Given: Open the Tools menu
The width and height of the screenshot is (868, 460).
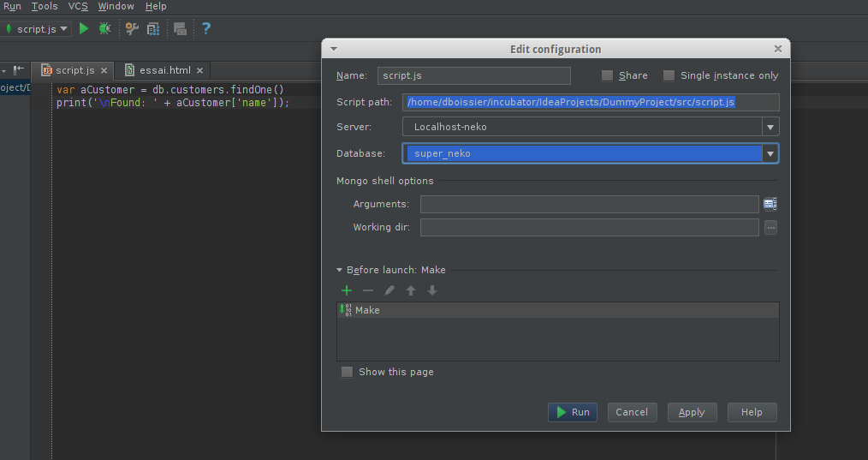Looking at the screenshot, I should [45, 6].
